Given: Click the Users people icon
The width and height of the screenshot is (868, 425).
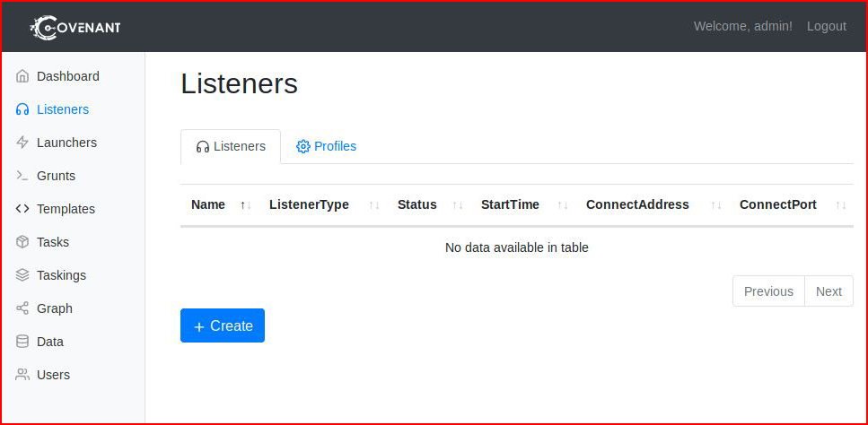Looking at the screenshot, I should click(x=22, y=375).
